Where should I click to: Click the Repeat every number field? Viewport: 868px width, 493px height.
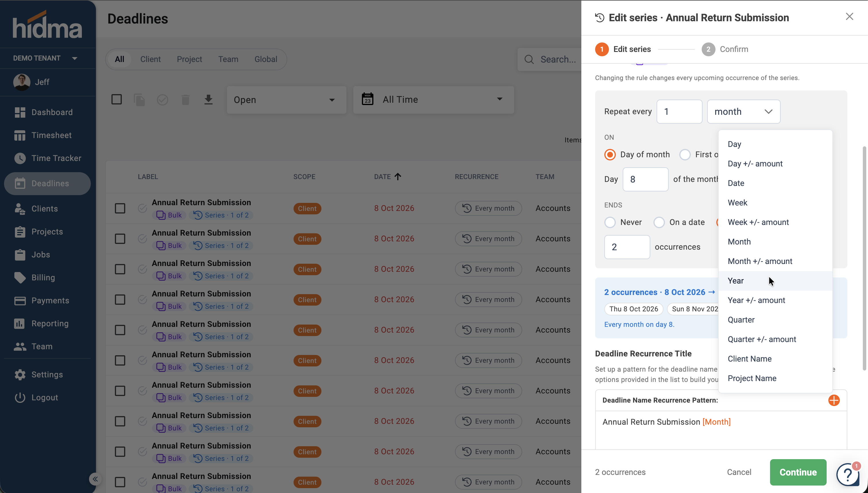[x=679, y=112]
